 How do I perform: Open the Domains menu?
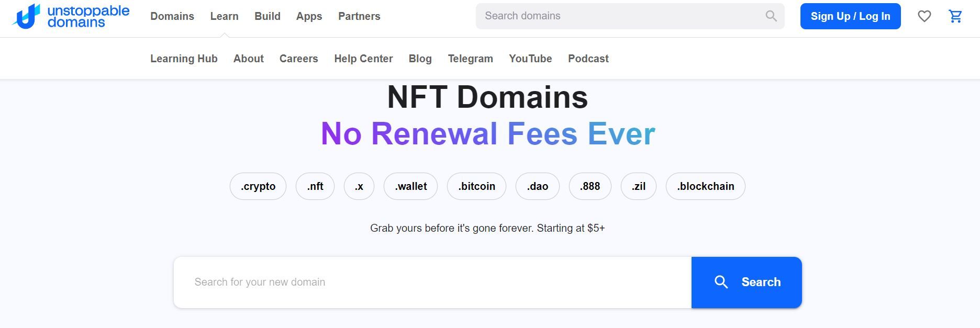[172, 16]
